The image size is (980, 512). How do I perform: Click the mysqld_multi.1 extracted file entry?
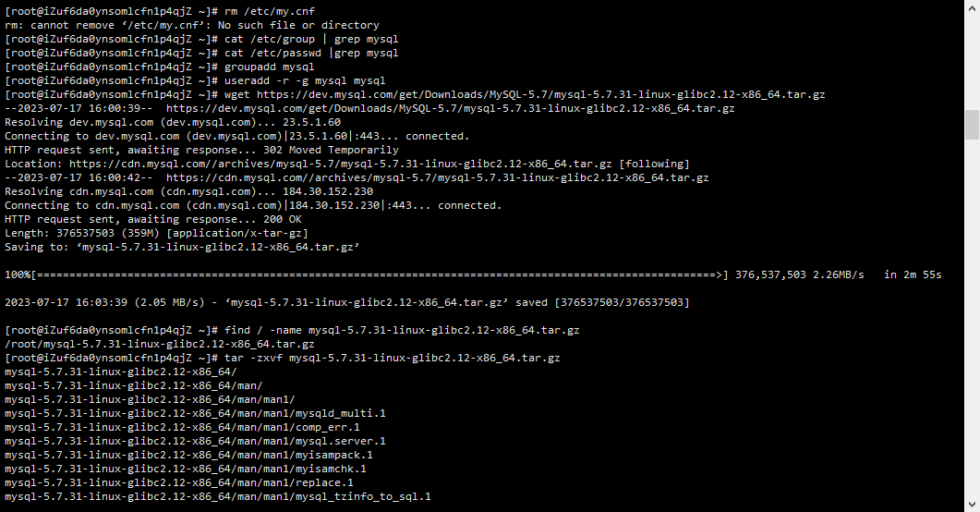pos(195,413)
